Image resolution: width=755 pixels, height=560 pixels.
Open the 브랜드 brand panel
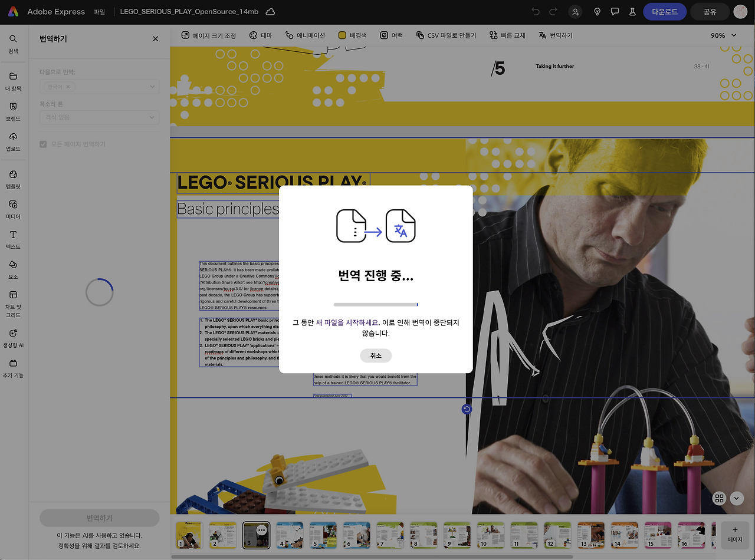click(x=13, y=111)
